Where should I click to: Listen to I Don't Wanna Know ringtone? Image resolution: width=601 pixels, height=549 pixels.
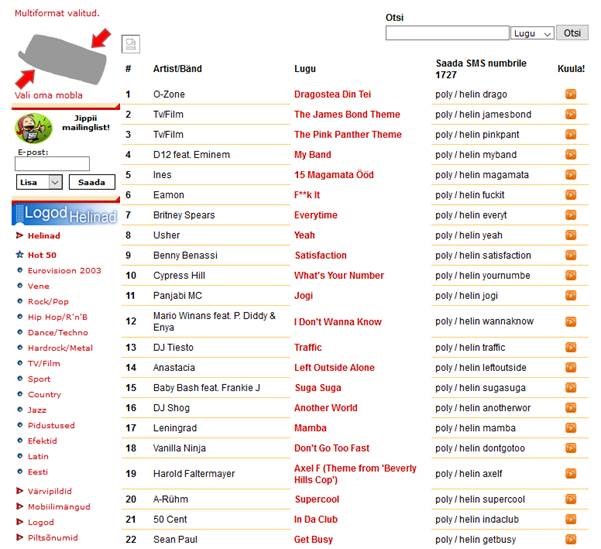(x=570, y=321)
